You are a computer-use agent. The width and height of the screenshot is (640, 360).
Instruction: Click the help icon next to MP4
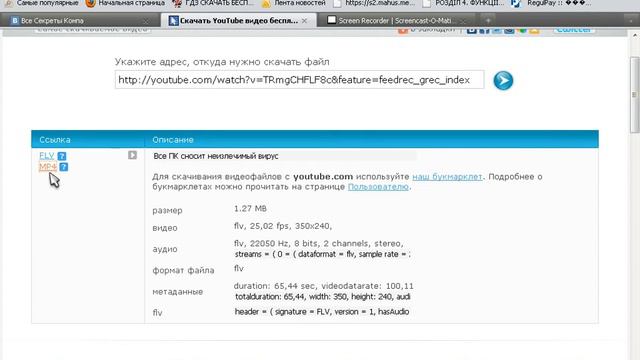(x=64, y=167)
